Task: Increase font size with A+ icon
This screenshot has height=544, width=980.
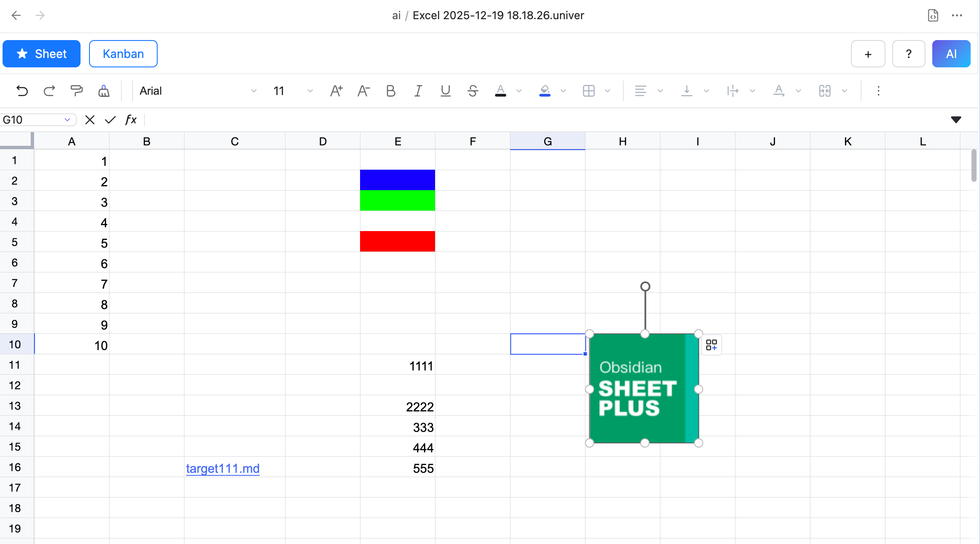Action: click(x=336, y=91)
